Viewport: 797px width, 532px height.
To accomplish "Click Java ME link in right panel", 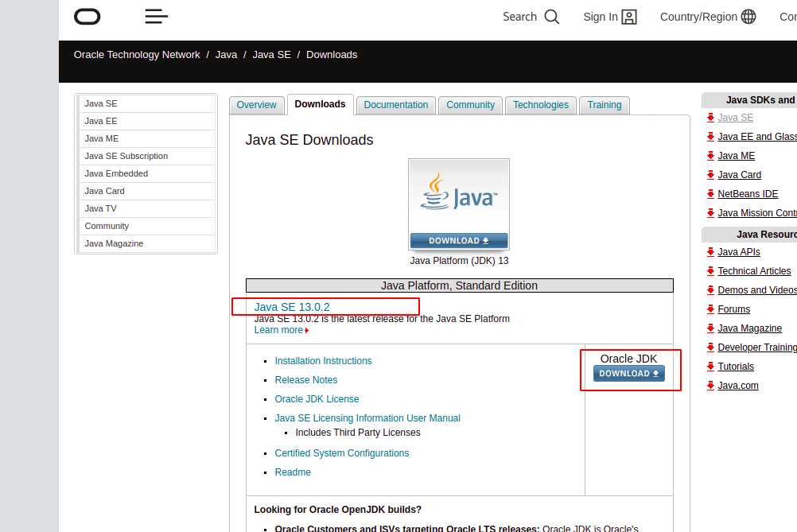I will 736,156.
